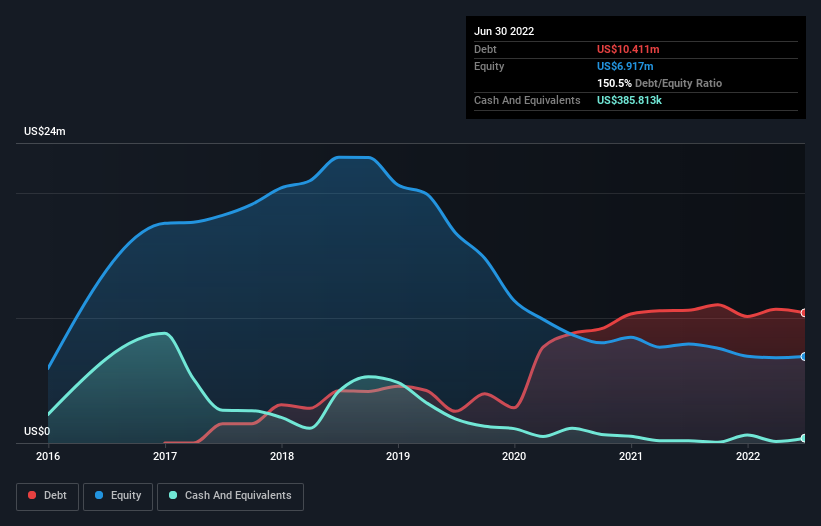Click the red Debt endpoint marker
Image resolution: width=821 pixels, height=526 pixels.
point(804,313)
